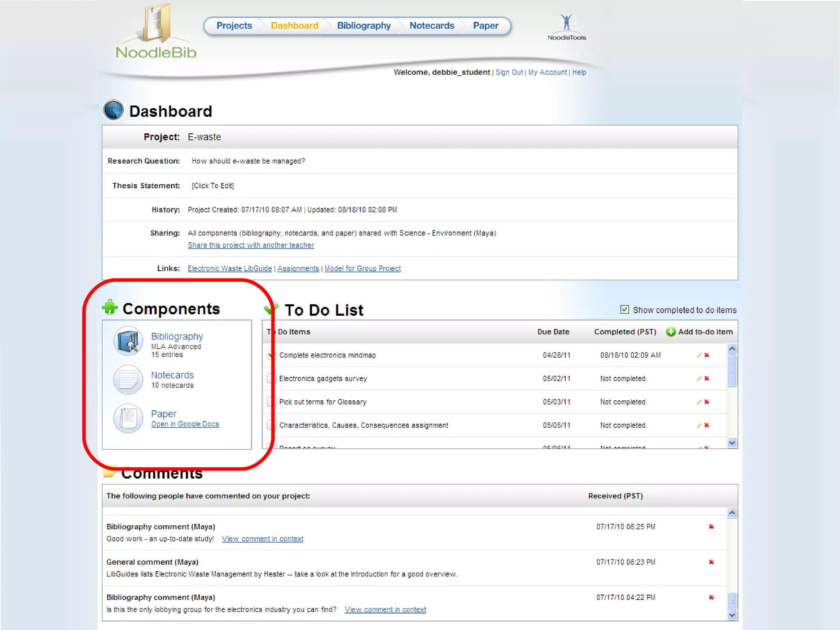Open the Projects tab
The height and width of the screenshot is (630, 840).
click(234, 25)
